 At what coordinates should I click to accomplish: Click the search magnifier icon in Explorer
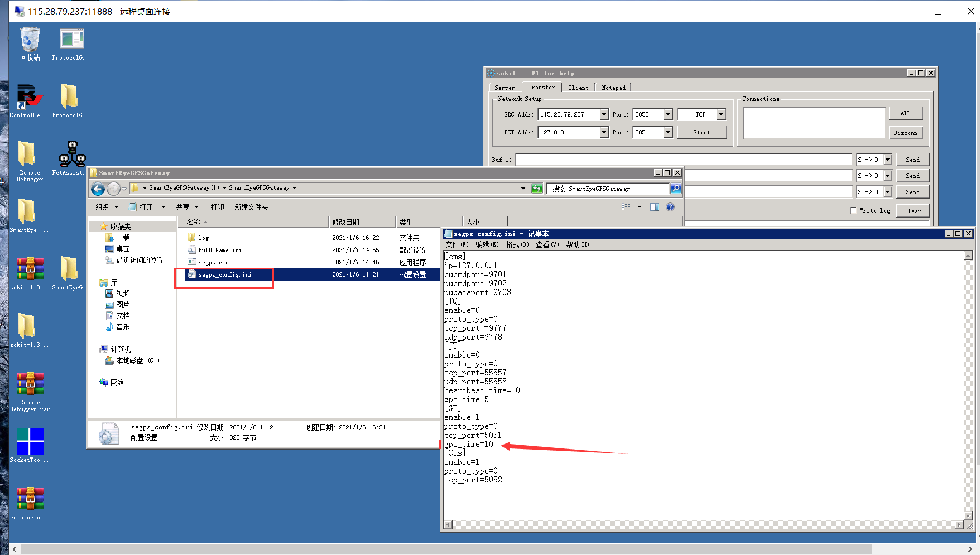click(x=675, y=189)
